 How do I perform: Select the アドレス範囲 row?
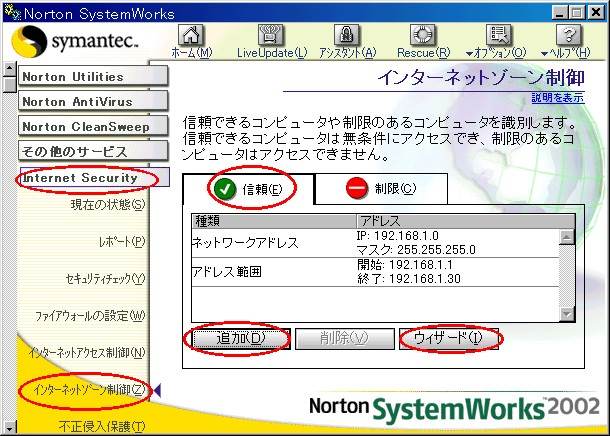(x=375, y=272)
